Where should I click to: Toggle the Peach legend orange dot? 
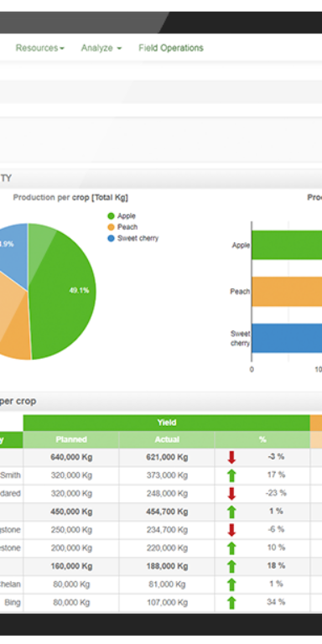pos(111,227)
